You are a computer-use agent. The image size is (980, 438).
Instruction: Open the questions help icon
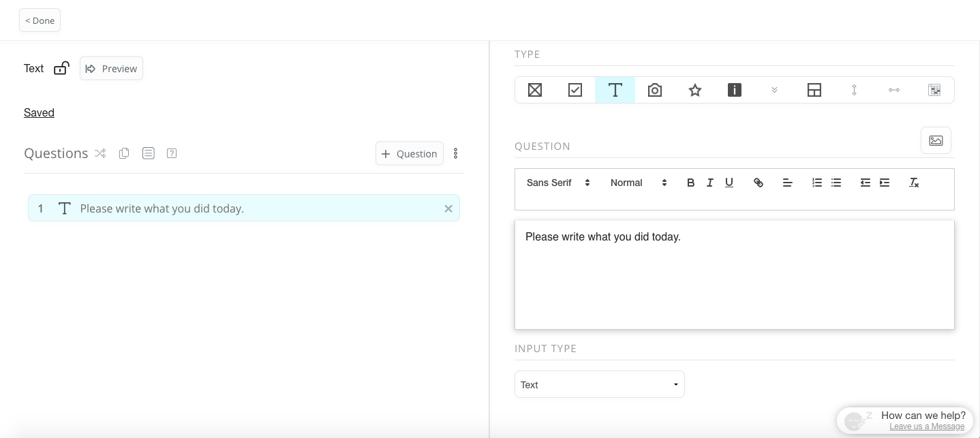(x=172, y=153)
